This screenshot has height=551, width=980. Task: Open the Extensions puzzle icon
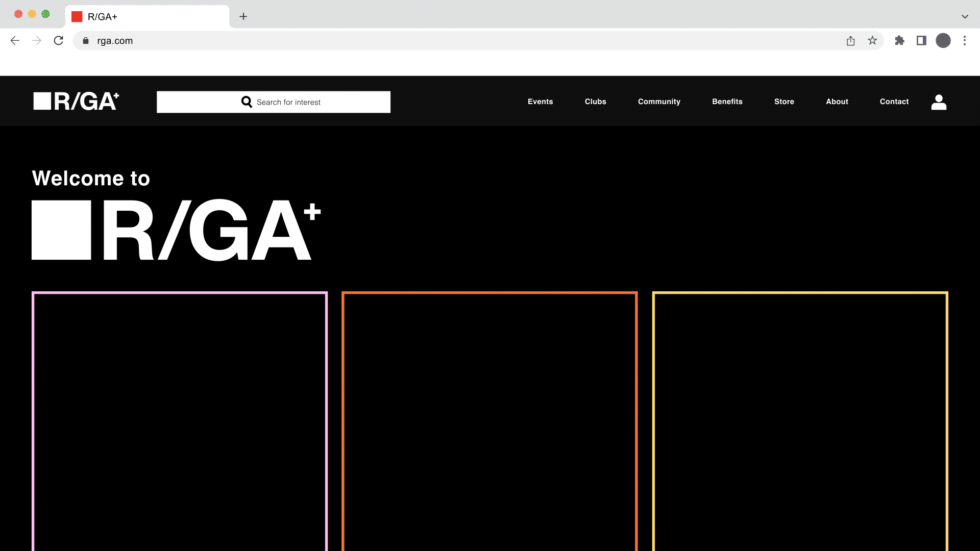tap(899, 41)
